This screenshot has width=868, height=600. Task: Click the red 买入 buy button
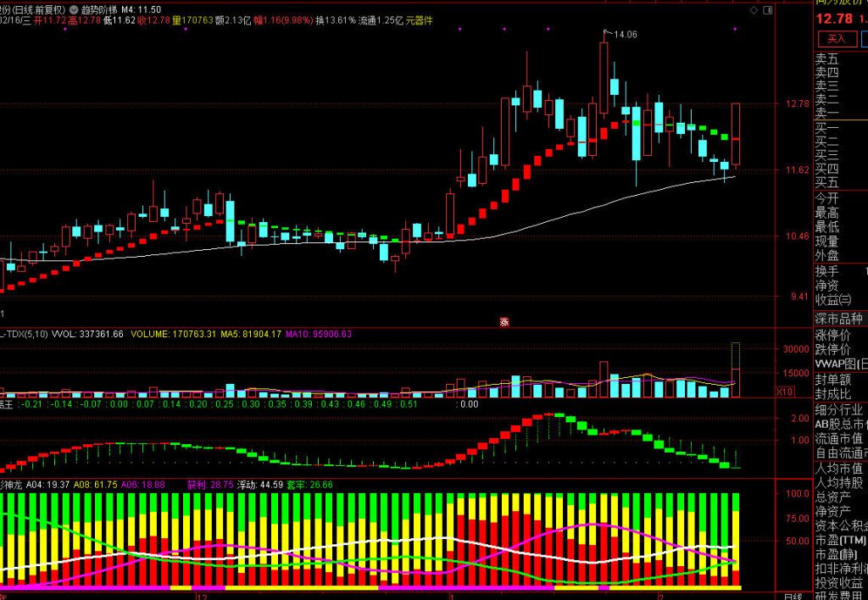pyautogui.click(x=836, y=38)
